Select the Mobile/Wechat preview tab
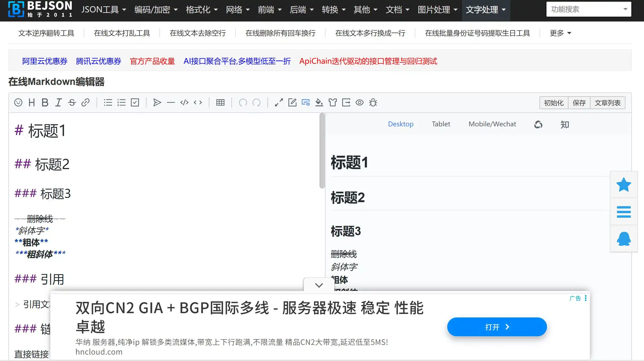Image resolution: width=644 pixels, height=361 pixels. [x=492, y=124]
